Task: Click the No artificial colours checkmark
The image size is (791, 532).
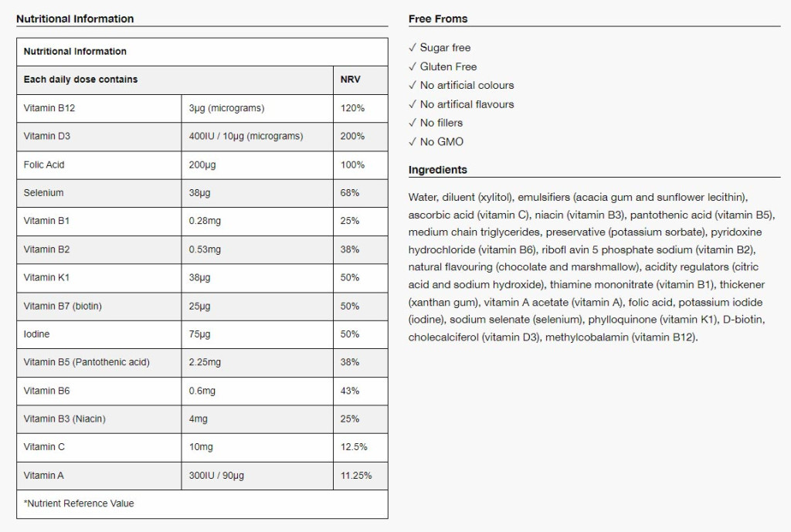Action: [x=412, y=85]
